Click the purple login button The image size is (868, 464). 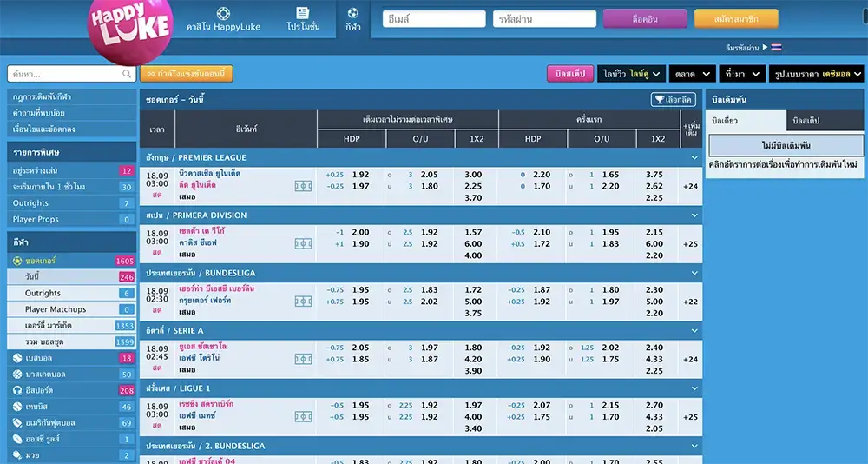click(645, 18)
